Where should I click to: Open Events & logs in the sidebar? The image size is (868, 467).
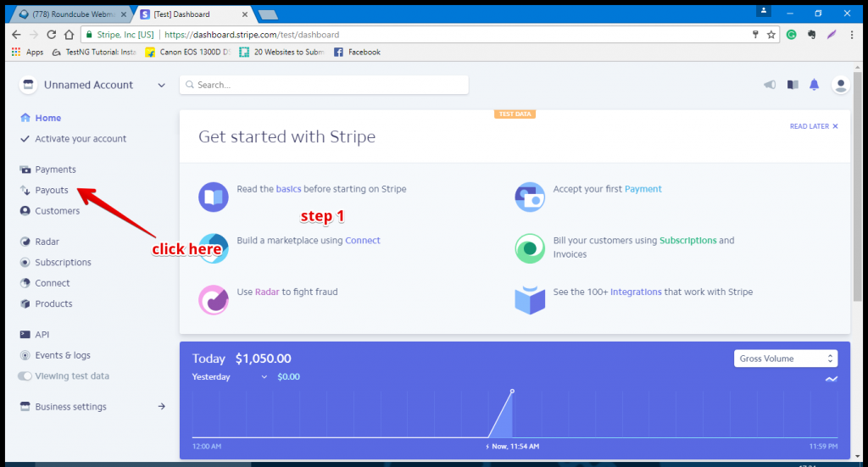click(x=55, y=355)
